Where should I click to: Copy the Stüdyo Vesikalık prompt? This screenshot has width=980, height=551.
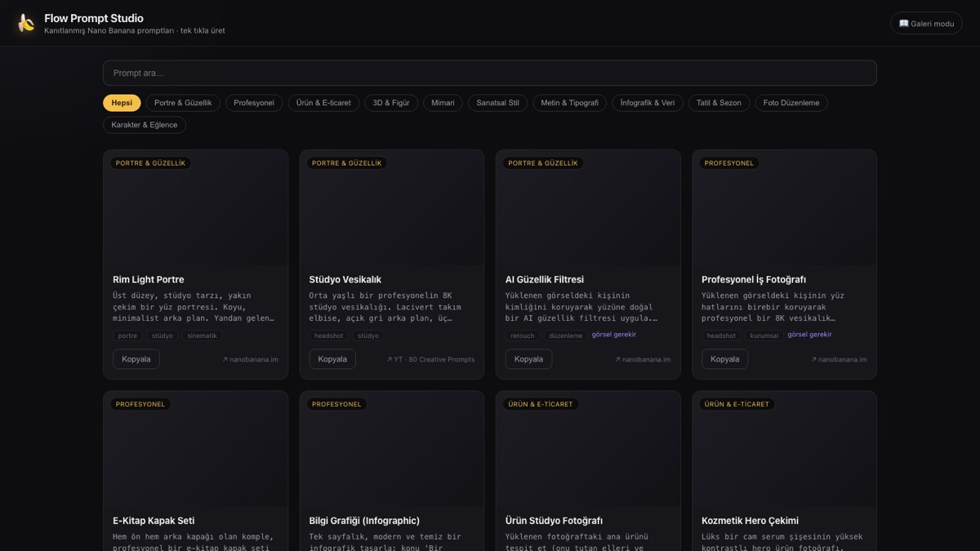[332, 359]
